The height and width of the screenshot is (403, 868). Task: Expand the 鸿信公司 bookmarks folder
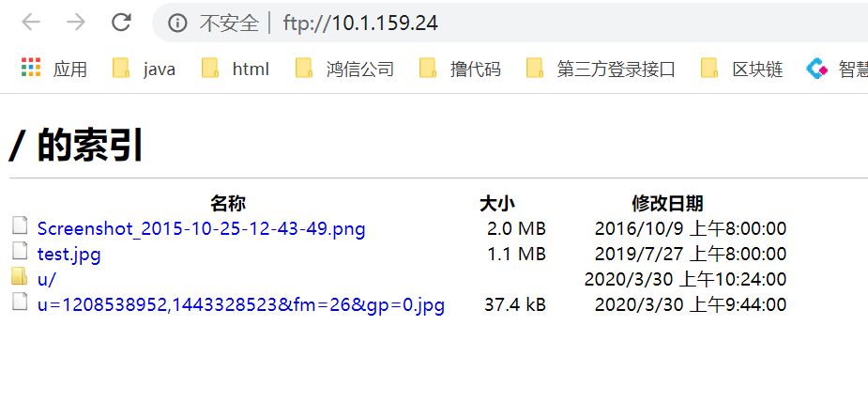pos(344,69)
